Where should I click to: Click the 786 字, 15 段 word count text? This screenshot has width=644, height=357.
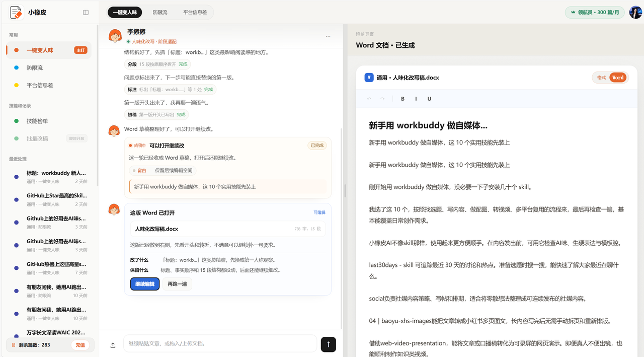[307, 229]
